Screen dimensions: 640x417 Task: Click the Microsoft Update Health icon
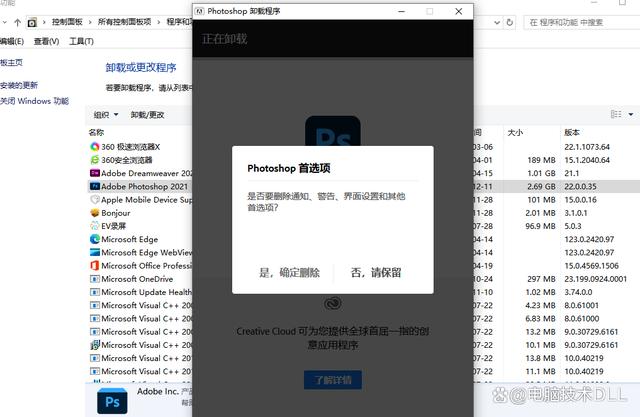[x=95, y=292]
